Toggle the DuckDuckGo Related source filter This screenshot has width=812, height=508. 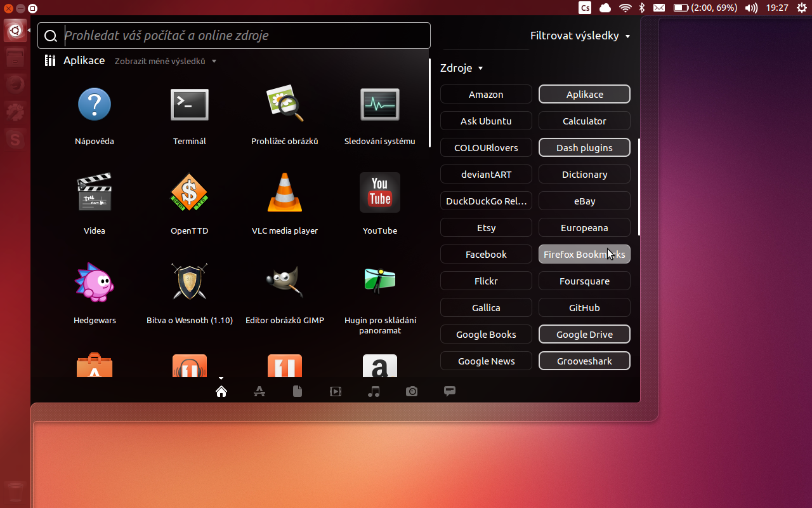click(486, 201)
